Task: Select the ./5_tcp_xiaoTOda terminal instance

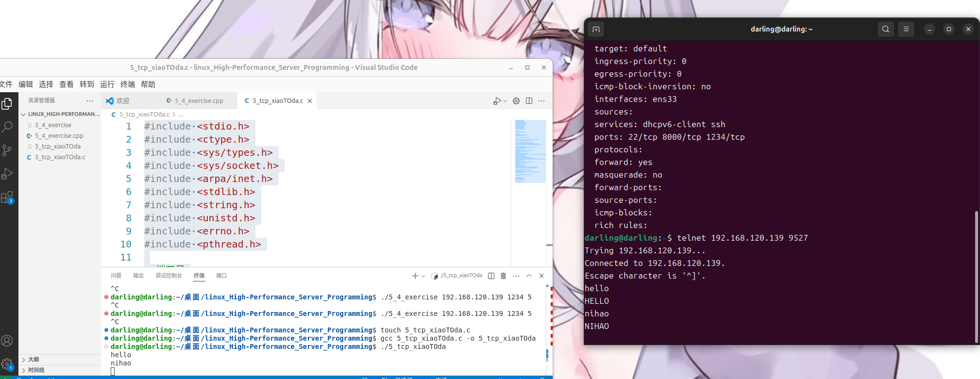Action: point(456,276)
